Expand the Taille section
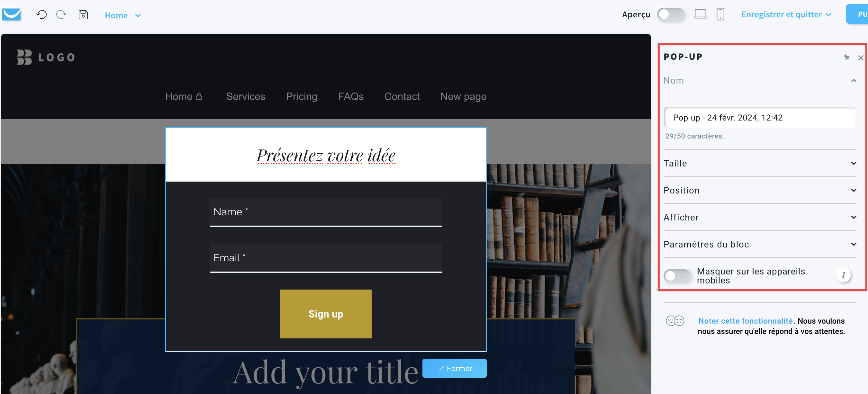 click(x=759, y=163)
